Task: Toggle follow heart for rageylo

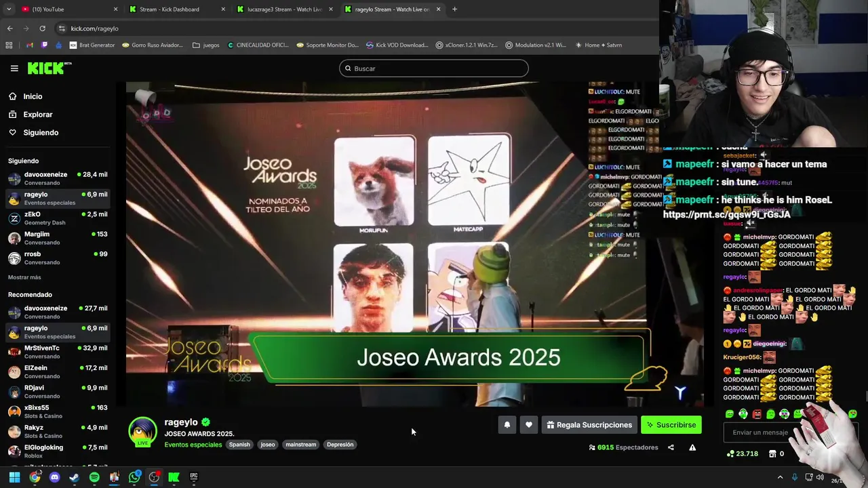Action: click(x=529, y=425)
